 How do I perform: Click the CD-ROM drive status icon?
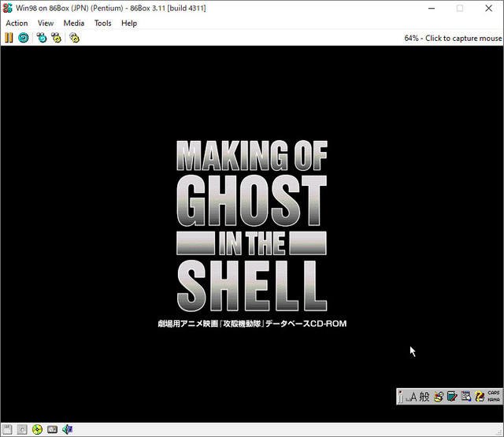[x=37, y=429]
